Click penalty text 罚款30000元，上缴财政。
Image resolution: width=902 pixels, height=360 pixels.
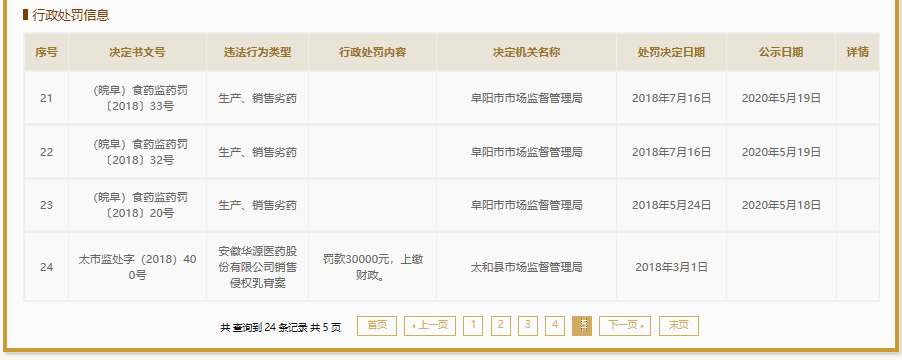point(373,267)
